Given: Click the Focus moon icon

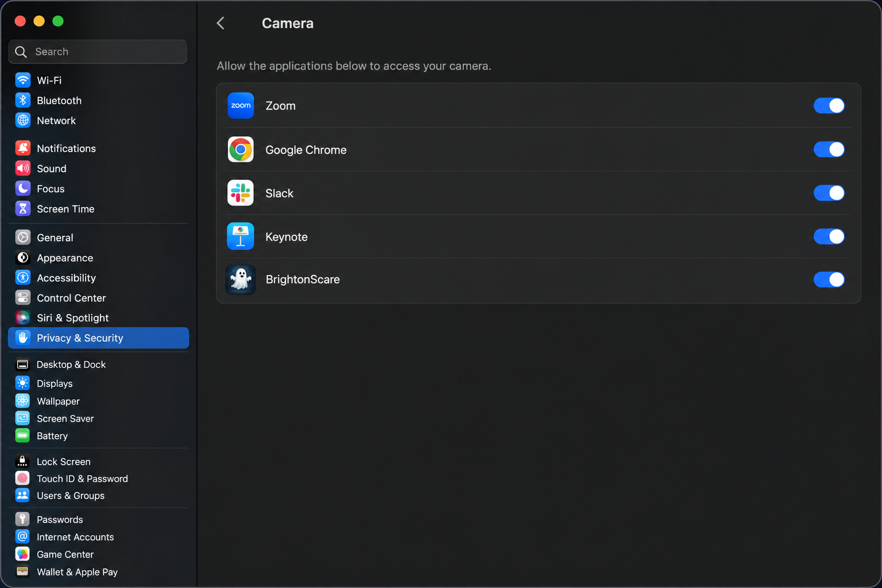Looking at the screenshot, I should tap(23, 188).
